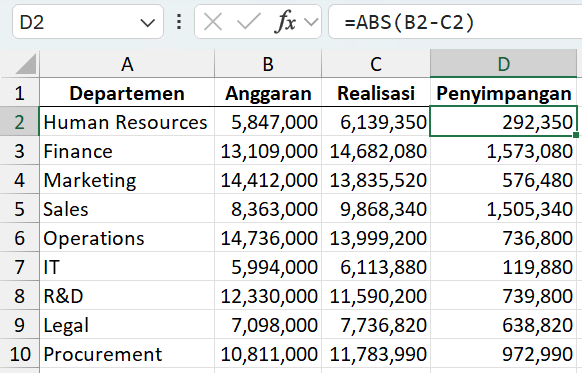582x373 pixels.
Task: Click cell with value 11,590,200
Action: click(376, 295)
